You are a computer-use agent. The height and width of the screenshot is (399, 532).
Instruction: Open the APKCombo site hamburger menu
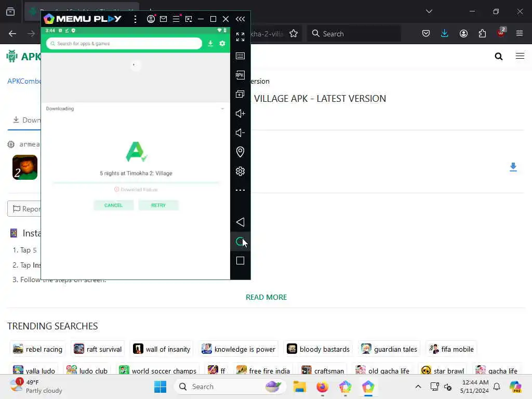click(x=520, y=56)
